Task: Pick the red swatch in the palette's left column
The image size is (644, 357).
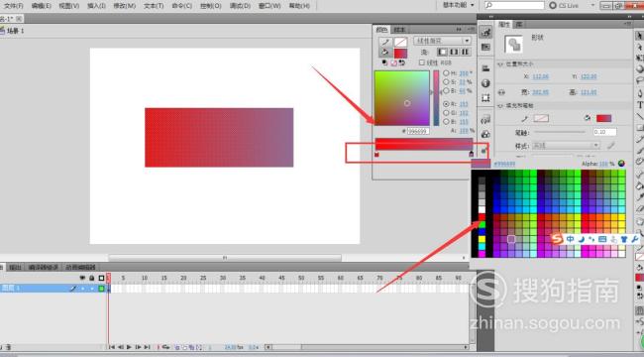Action: pos(482,217)
